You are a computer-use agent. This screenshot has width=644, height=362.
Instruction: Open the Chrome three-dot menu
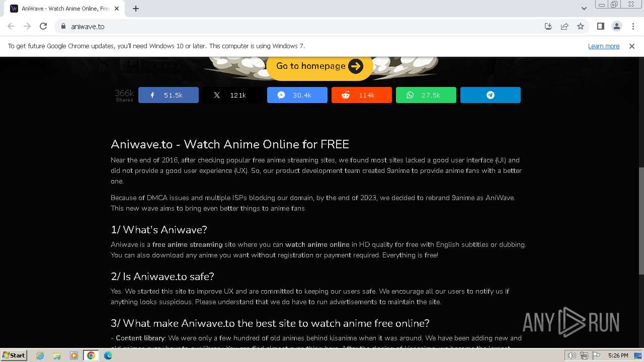click(x=633, y=26)
